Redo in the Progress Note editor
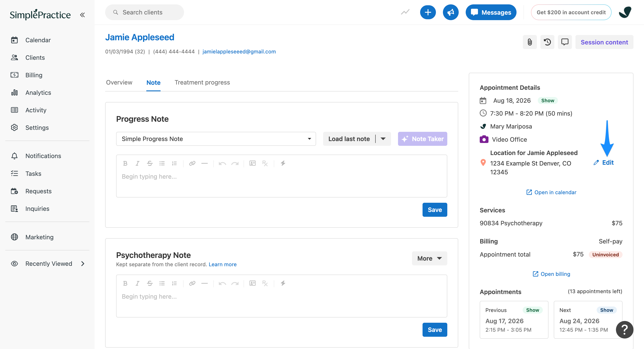 (235, 163)
